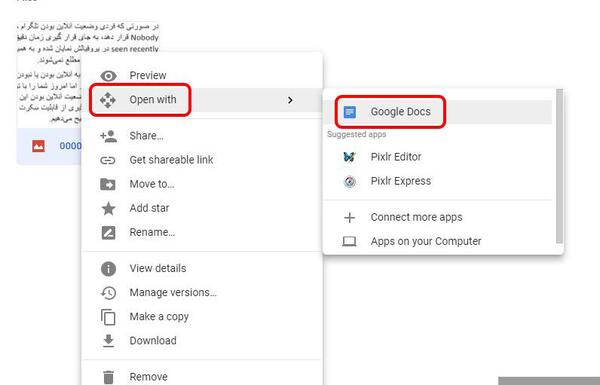Open the file with Google Docs

438,112
